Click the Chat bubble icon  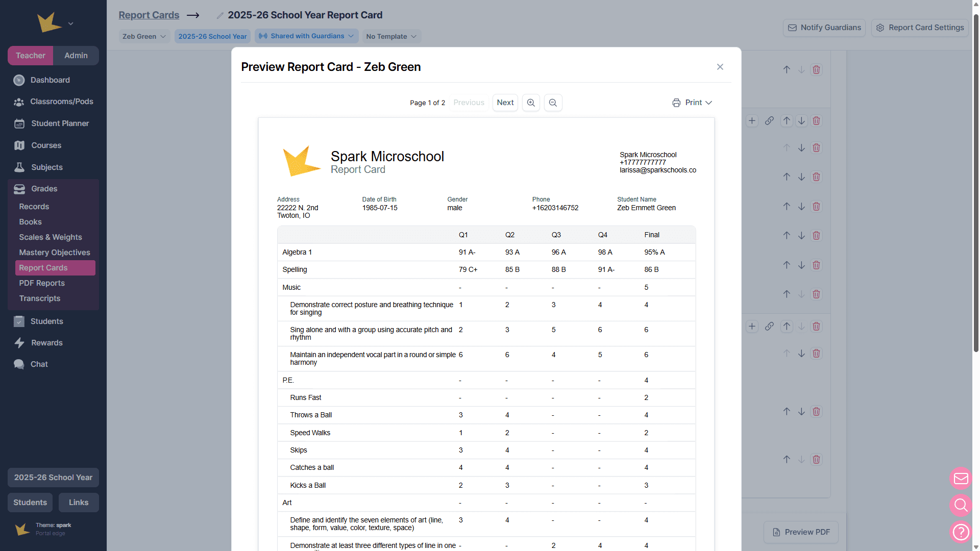pyautogui.click(x=19, y=364)
